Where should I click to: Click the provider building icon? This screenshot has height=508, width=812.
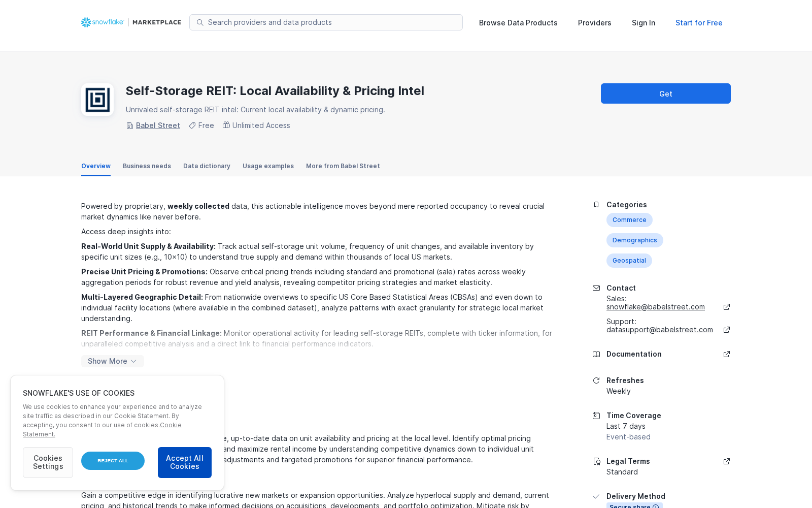tap(130, 125)
